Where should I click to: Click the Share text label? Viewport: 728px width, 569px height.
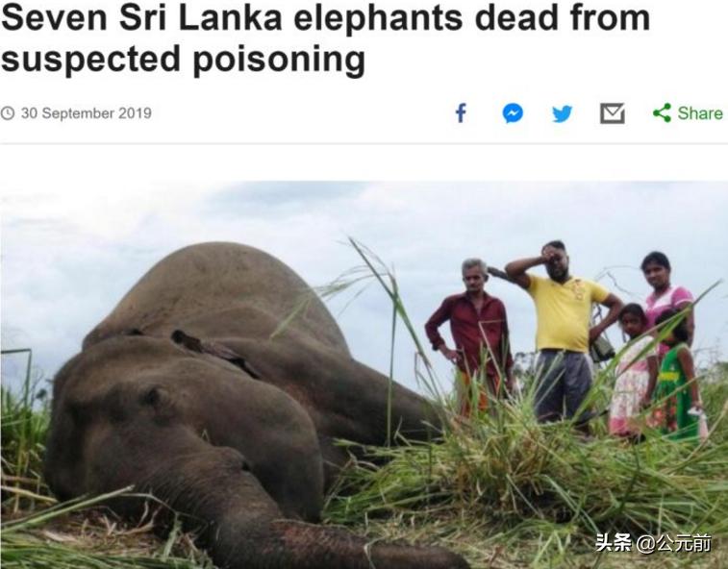[x=700, y=113]
